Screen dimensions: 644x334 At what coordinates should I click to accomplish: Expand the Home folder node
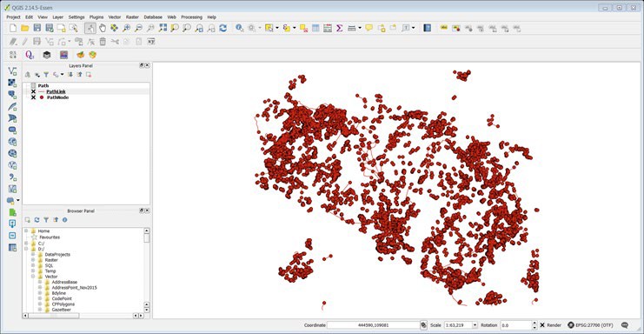click(x=27, y=230)
